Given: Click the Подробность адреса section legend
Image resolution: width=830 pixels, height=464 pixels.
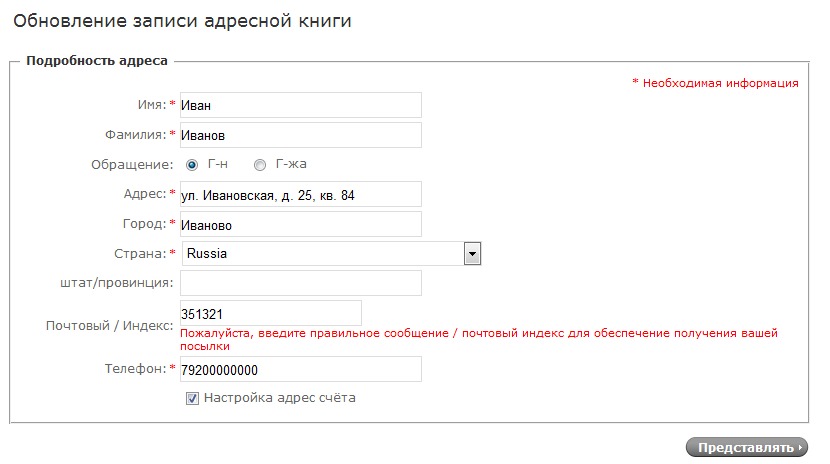Looking at the screenshot, I should click(x=97, y=60).
